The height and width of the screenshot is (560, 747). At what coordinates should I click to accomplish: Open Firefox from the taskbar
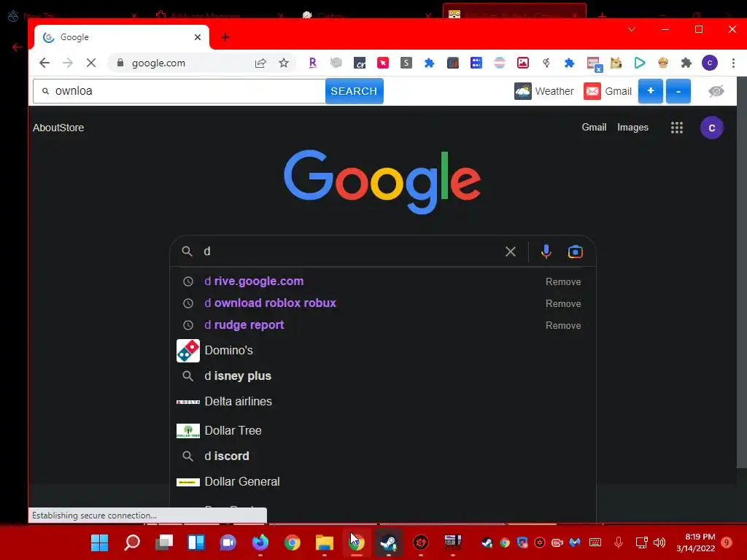tap(260, 542)
